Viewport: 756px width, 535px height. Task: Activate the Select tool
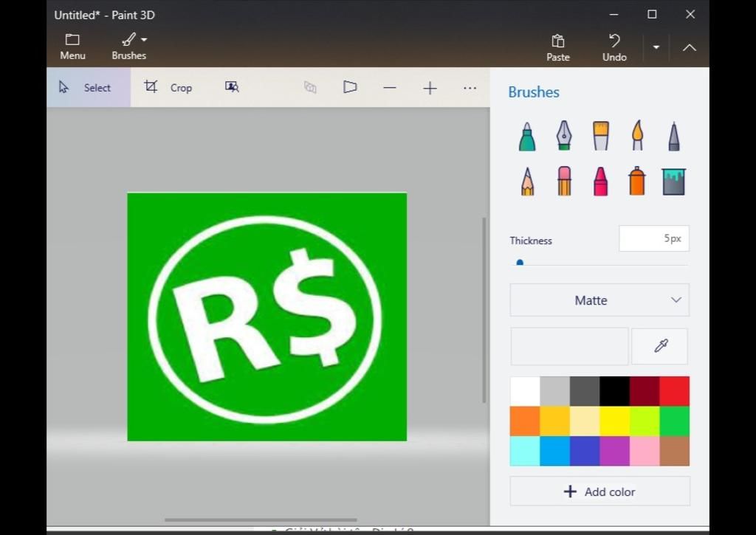89,87
